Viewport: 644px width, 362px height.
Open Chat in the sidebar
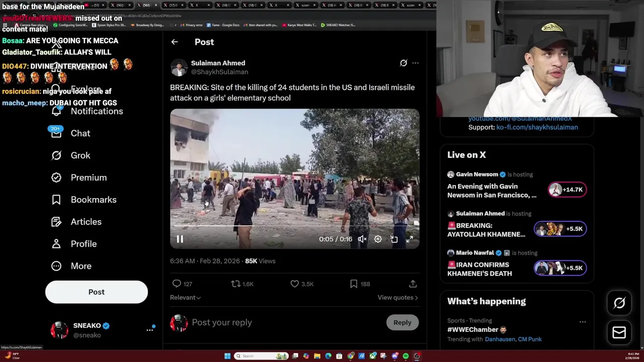[71, 133]
